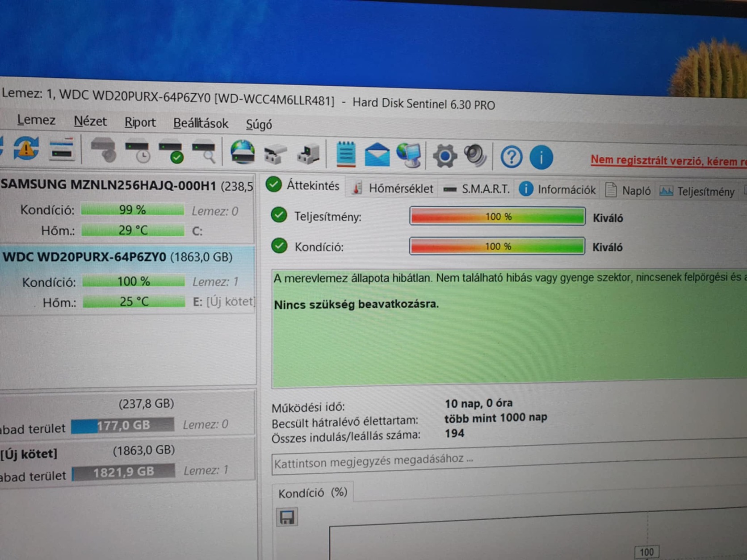
Task: Click the overview Kondíció 100 % gradient bar
Action: tap(497, 246)
